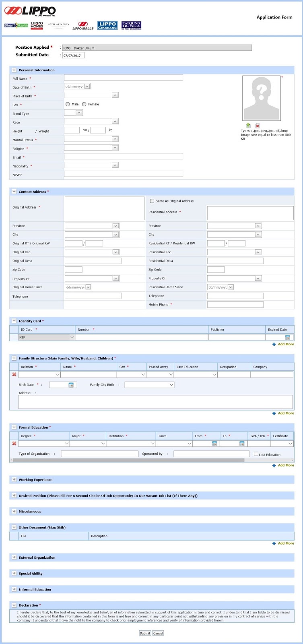Image resolution: width=303 pixels, height=644 pixels.
Task: Collapse the Declaration section
Action: pyautogui.click(x=14, y=605)
